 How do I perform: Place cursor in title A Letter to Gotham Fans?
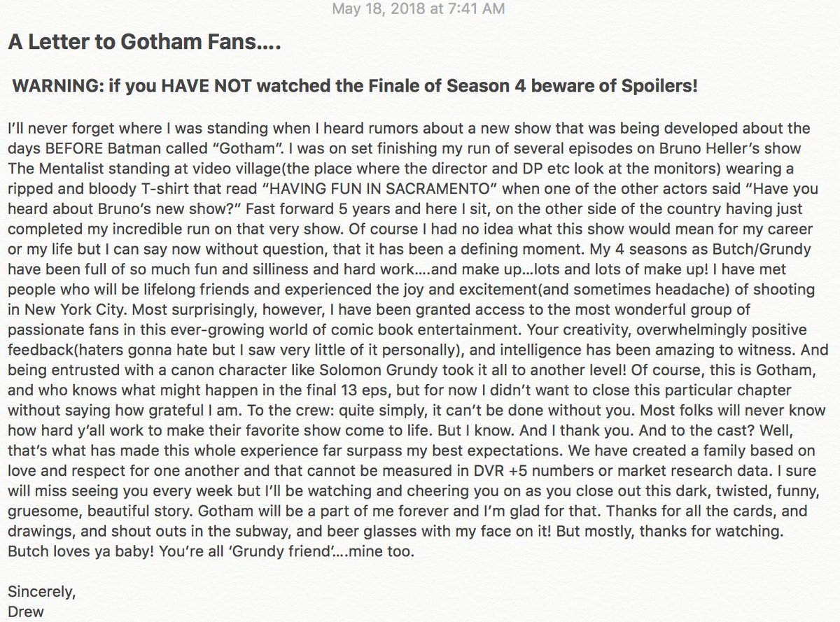(143, 43)
